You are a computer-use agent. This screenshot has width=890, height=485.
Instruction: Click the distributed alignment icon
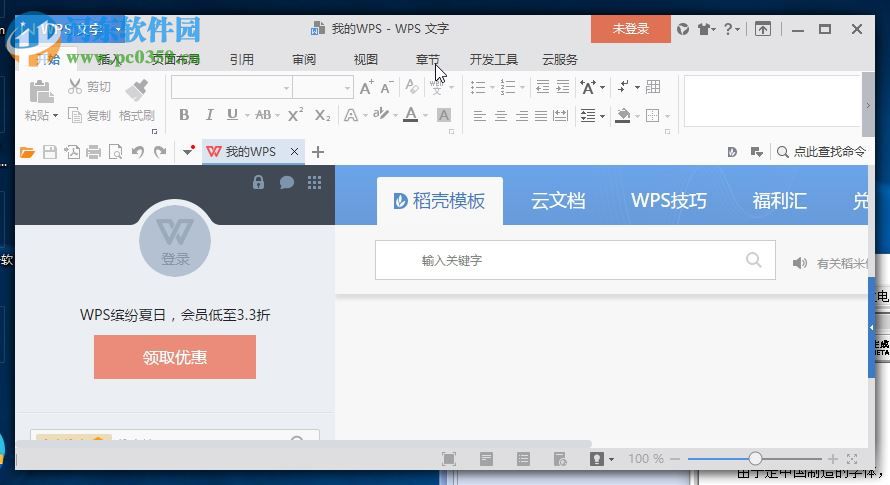(560, 116)
